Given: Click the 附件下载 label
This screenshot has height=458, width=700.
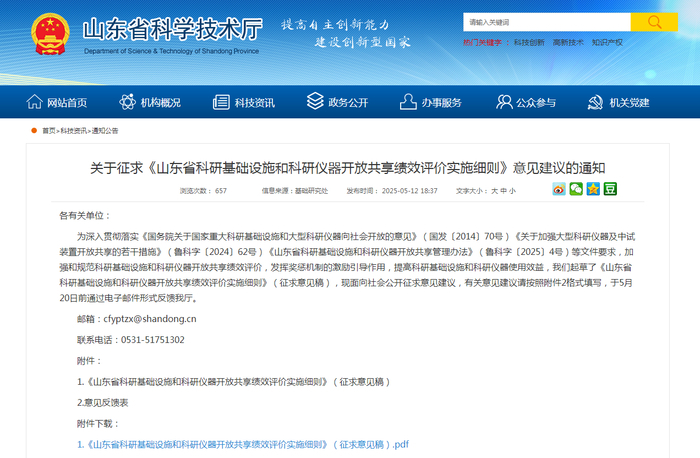Looking at the screenshot, I should tap(98, 424).
